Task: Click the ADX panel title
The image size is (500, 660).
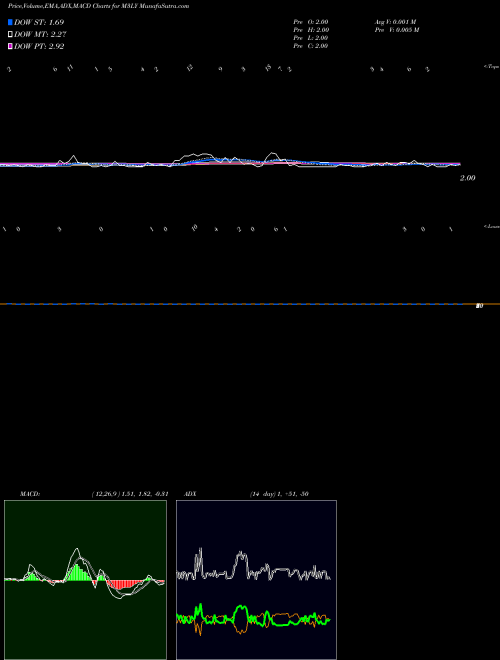Action: click(x=190, y=494)
